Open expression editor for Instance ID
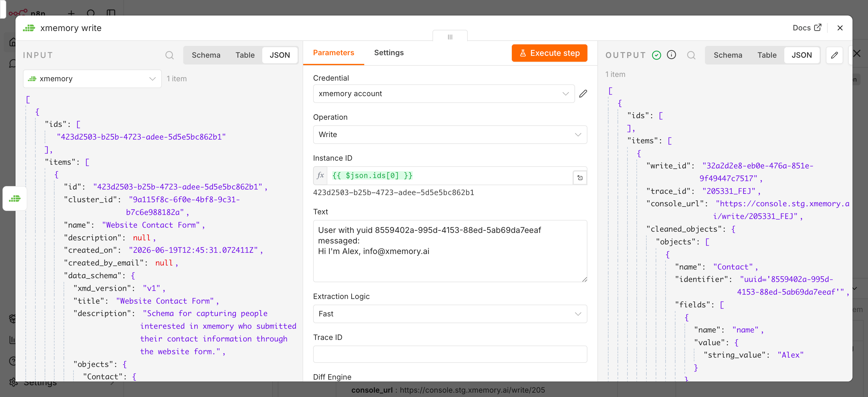Image resolution: width=868 pixels, height=397 pixels. point(580,178)
